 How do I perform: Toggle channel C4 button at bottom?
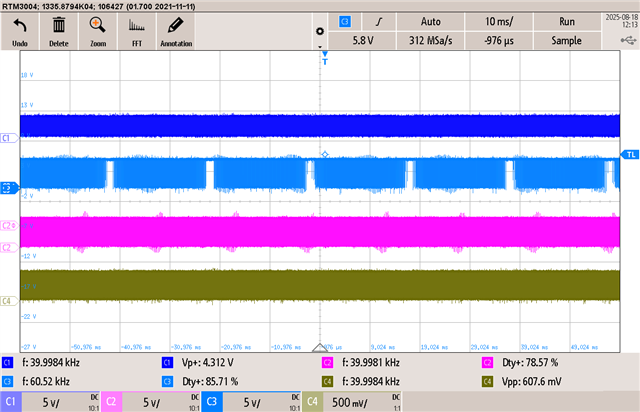312,402
